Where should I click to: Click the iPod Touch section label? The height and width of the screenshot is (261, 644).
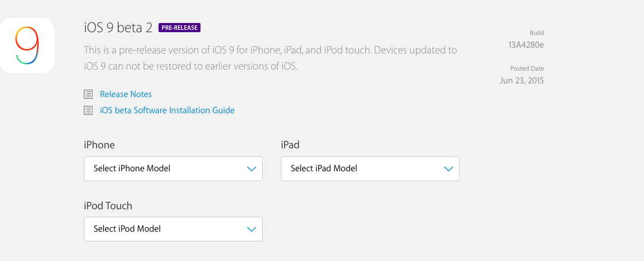[108, 206]
